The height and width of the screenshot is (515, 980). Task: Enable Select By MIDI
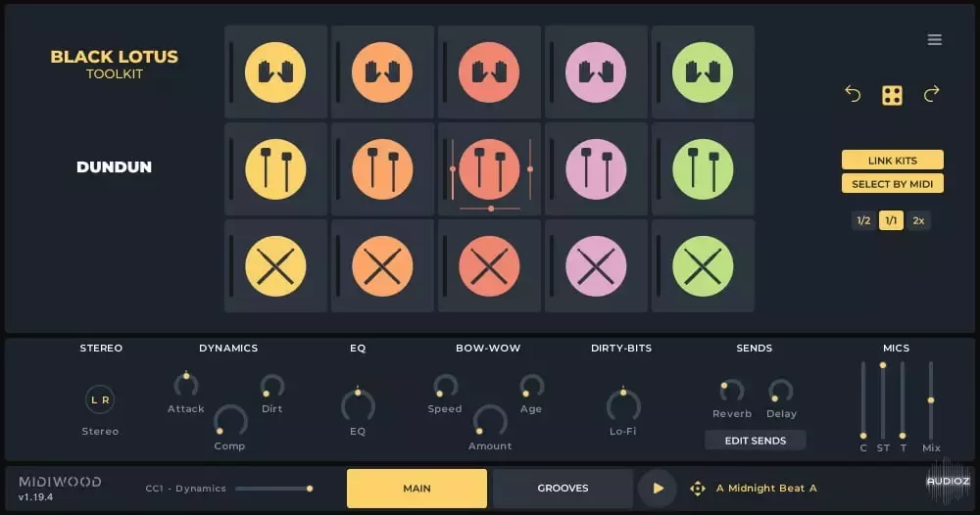click(x=892, y=183)
